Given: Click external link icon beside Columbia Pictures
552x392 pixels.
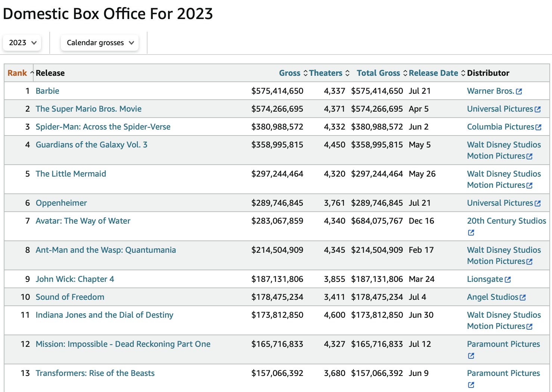Looking at the screenshot, I should coord(539,127).
